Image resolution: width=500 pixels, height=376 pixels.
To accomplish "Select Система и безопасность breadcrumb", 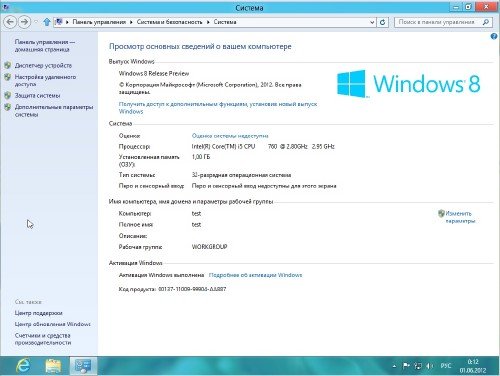I will 169,22.
